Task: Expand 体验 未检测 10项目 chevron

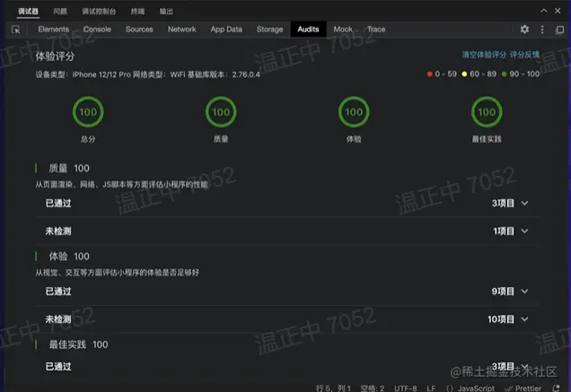Action: pos(524,319)
